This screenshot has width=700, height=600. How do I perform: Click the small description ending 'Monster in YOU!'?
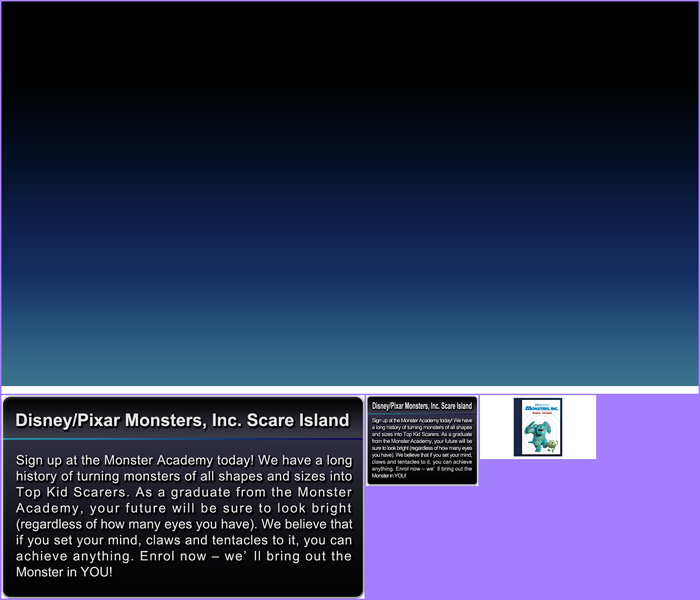point(422,448)
